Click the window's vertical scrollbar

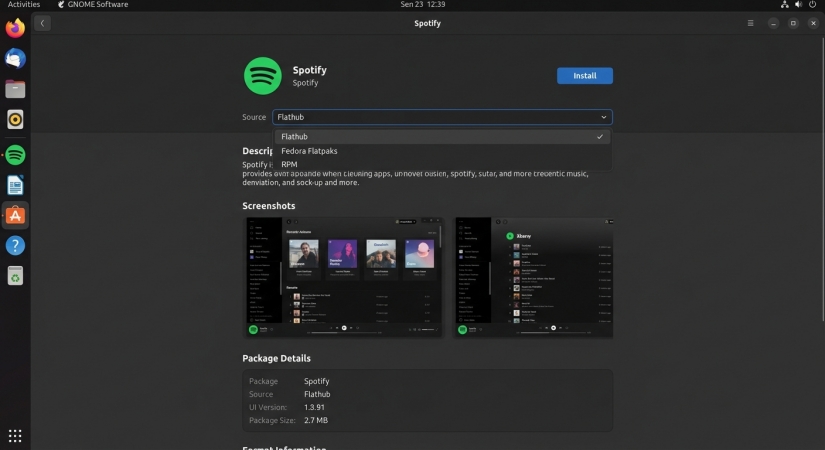822,179
